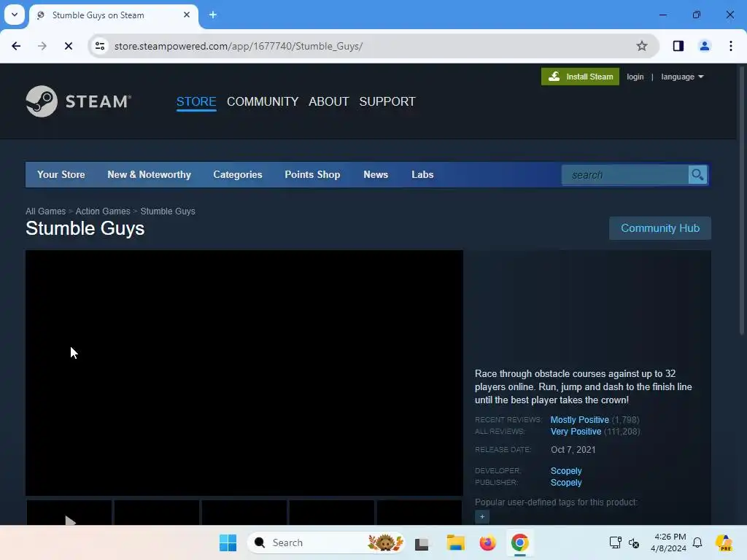The image size is (747, 560).
Task: Click the taskbar clock showing 4:26 PM
Action: pos(668,542)
